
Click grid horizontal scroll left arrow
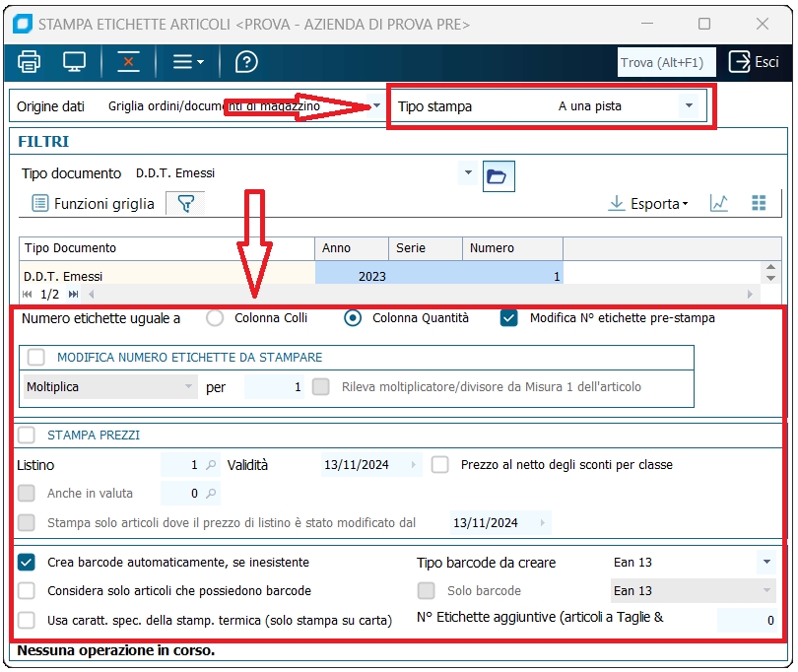click(x=92, y=295)
